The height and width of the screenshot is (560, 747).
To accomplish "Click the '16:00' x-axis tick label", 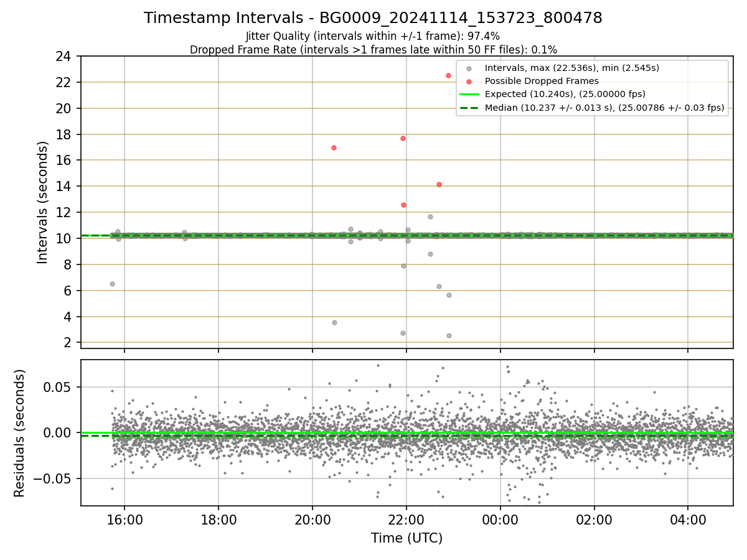I will pos(125,519).
